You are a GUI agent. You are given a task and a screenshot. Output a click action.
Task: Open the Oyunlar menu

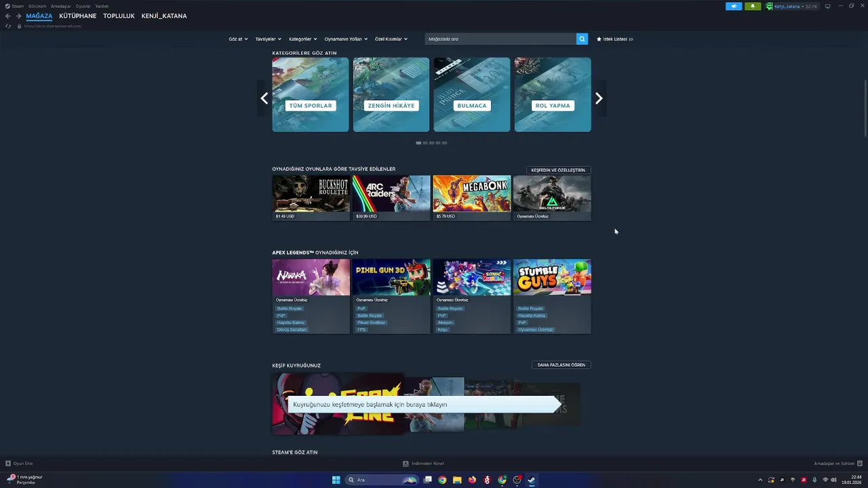[83, 6]
